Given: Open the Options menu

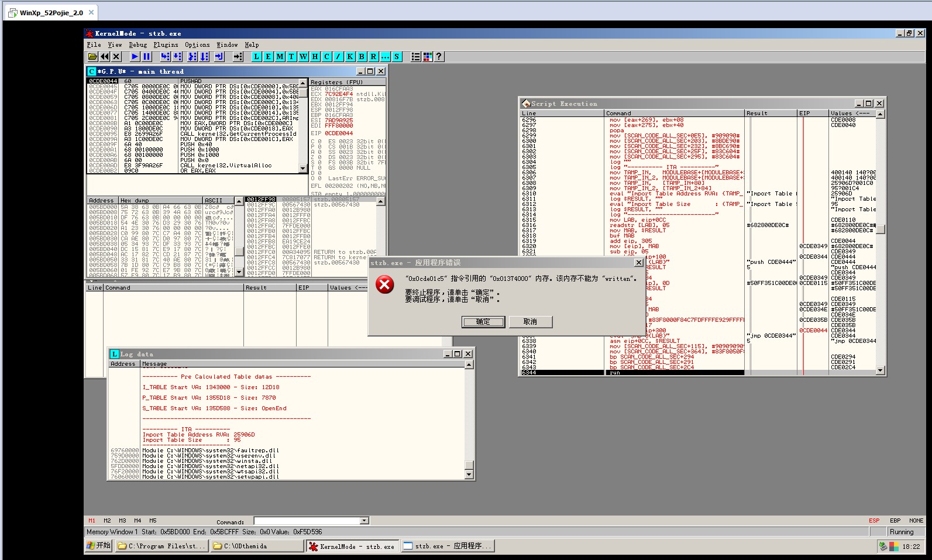Looking at the screenshot, I should 197,44.
